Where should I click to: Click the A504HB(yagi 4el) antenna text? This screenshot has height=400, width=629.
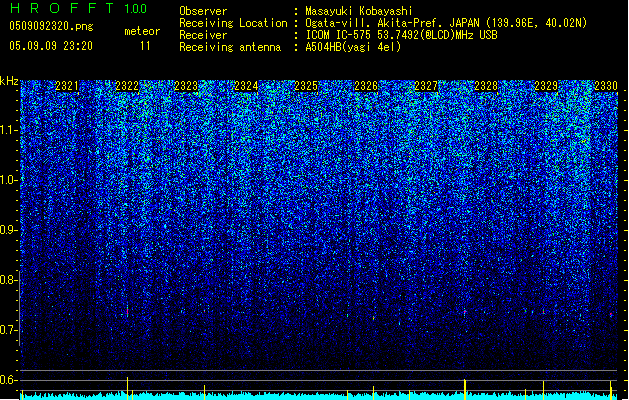(353, 47)
